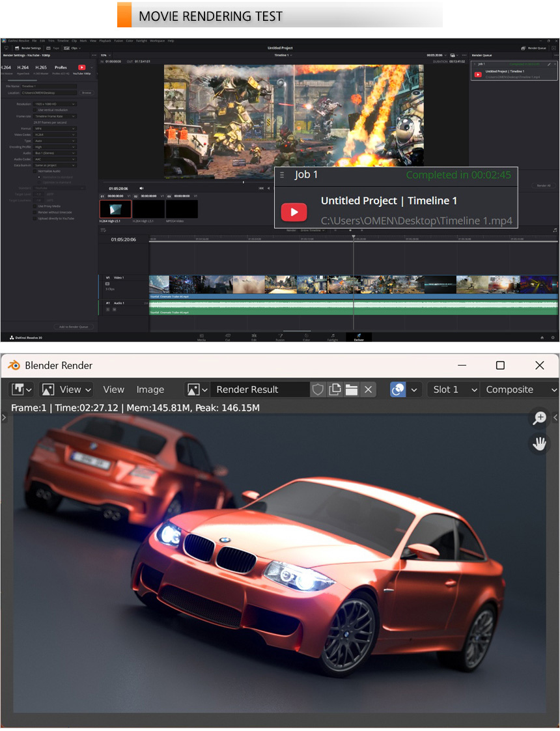Unlink the Render Result image with X

pyautogui.click(x=369, y=389)
